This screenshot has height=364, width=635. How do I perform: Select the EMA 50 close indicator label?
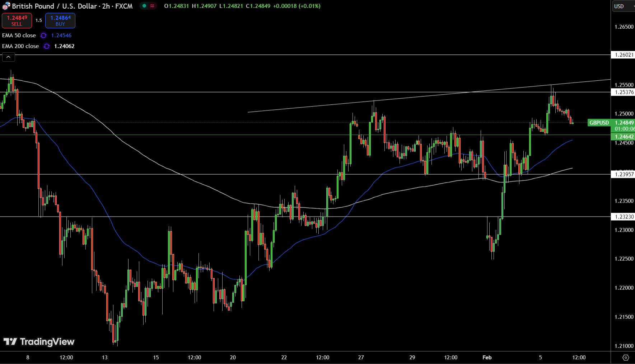coord(19,36)
